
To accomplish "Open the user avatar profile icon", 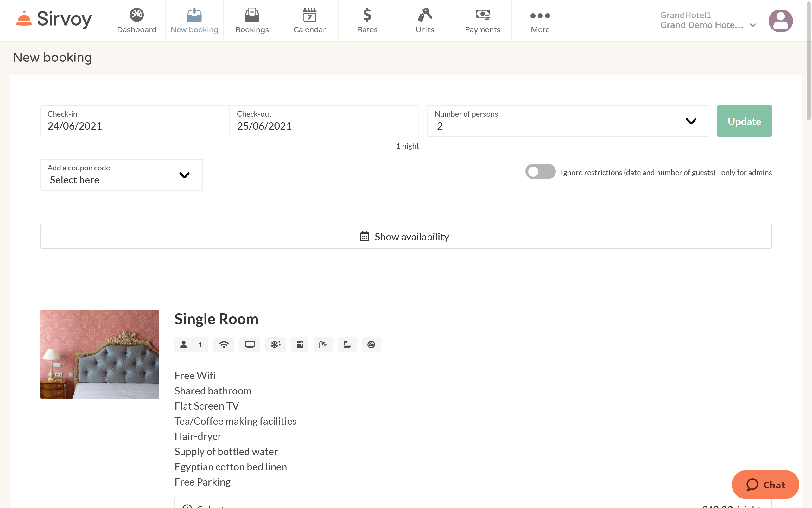I will pos(780,21).
